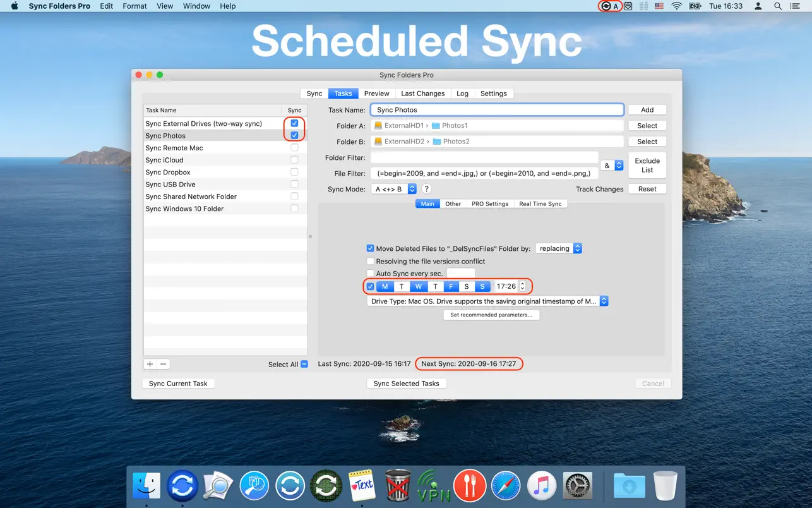812x508 pixels.
Task: Click the plus icon to add a task
Action: pos(150,364)
